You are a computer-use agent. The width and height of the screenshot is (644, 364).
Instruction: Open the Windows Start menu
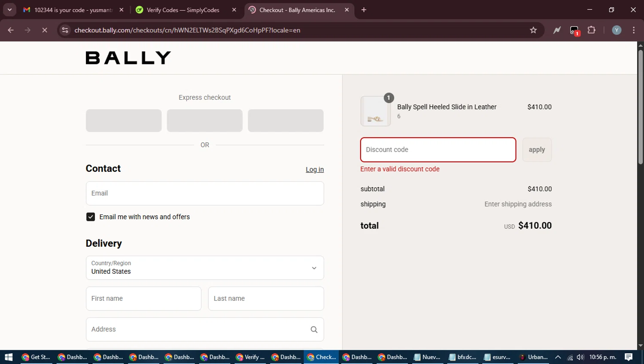point(9,357)
